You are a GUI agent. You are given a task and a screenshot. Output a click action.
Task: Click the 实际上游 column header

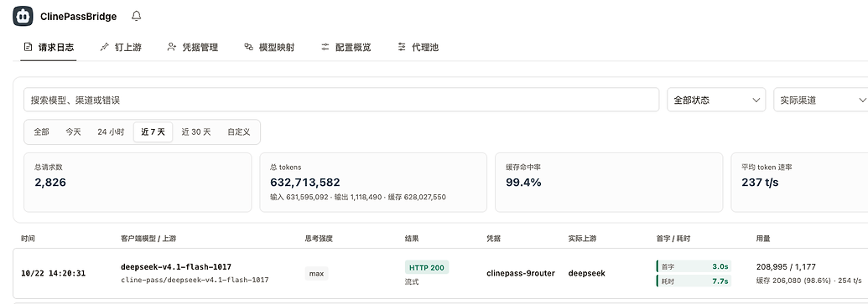tap(582, 239)
